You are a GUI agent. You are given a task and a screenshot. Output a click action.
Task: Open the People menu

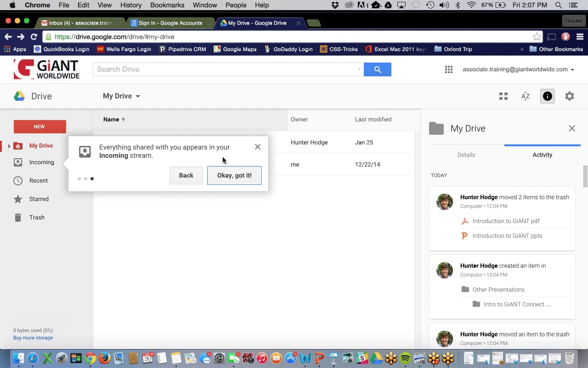236,5
